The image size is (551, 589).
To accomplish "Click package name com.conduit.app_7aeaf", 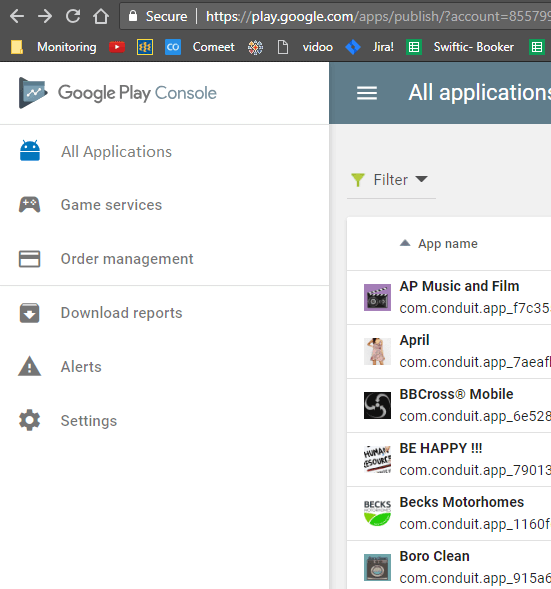I will click(475, 362).
